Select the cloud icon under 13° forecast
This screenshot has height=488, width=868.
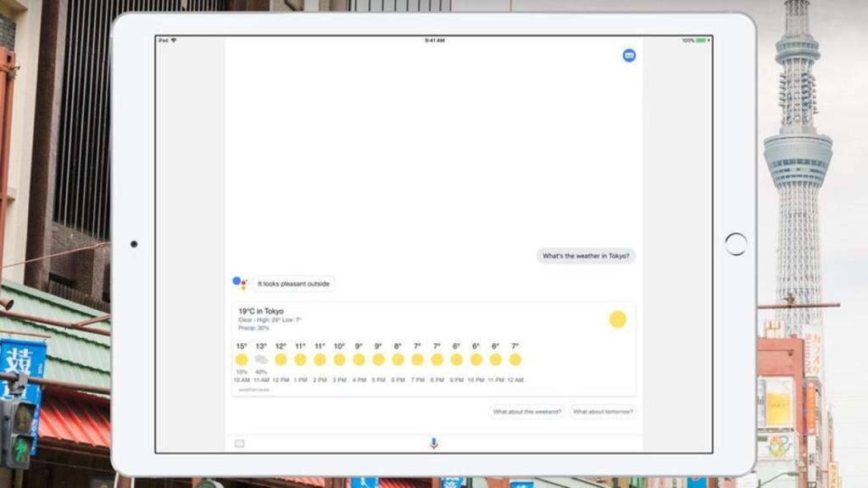260,359
